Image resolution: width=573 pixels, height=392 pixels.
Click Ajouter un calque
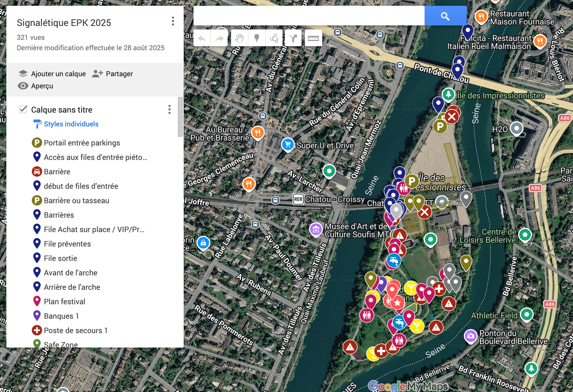point(52,74)
